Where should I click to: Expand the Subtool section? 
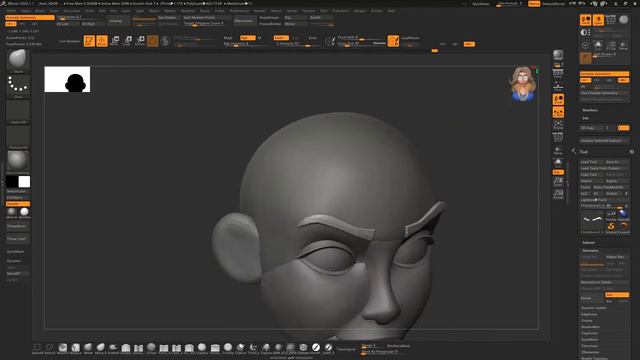588,242
